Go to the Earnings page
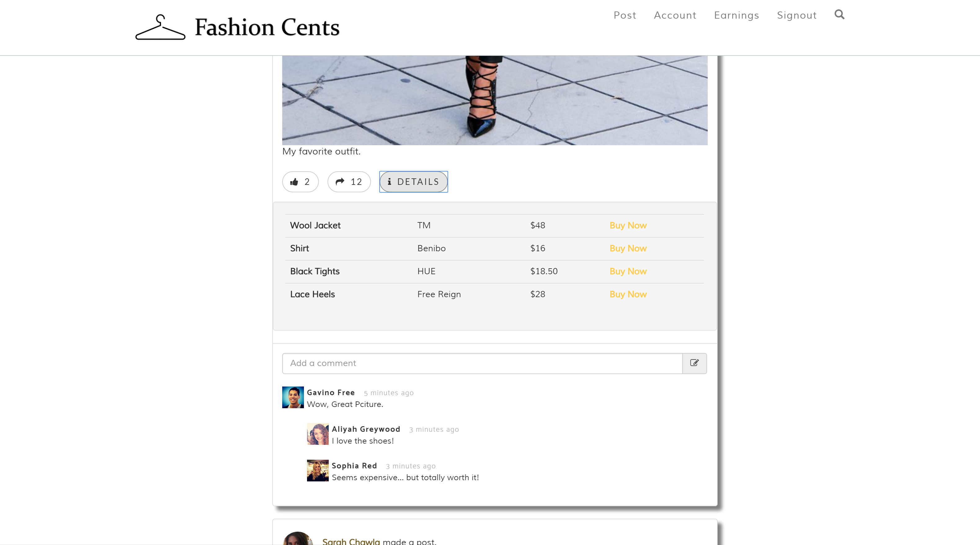 [x=737, y=15]
